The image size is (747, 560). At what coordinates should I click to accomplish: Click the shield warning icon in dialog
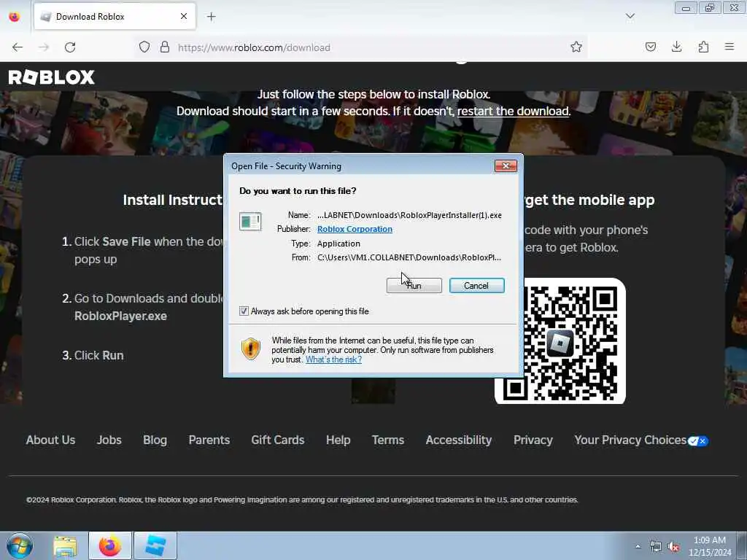(x=251, y=349)
